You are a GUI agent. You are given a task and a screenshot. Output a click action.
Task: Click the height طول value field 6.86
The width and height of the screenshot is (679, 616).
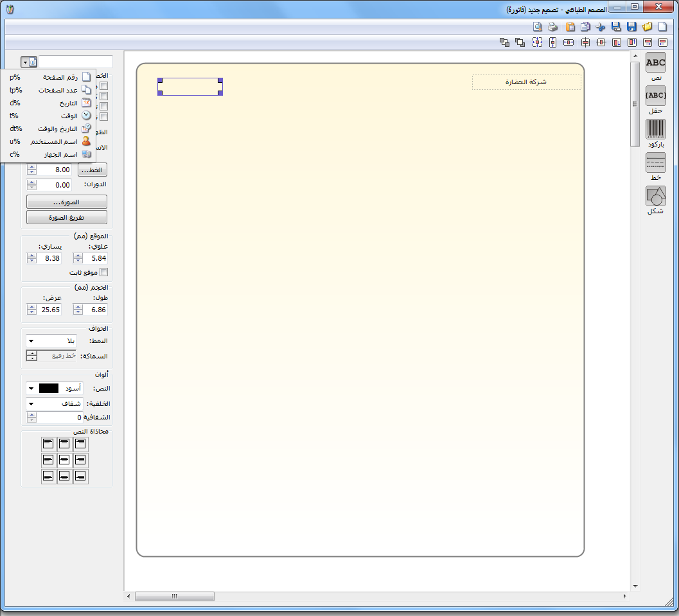(95, 310)
